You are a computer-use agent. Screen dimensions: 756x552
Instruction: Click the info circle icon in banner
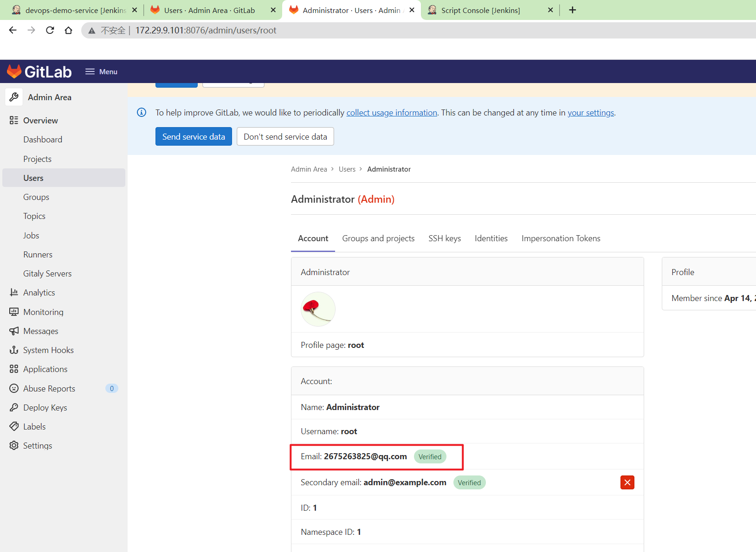pyautogui.click(x=142, y=112)
